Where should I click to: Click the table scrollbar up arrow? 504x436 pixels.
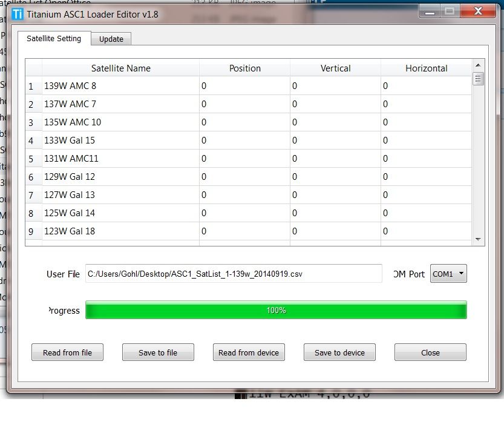coord(478,65)
